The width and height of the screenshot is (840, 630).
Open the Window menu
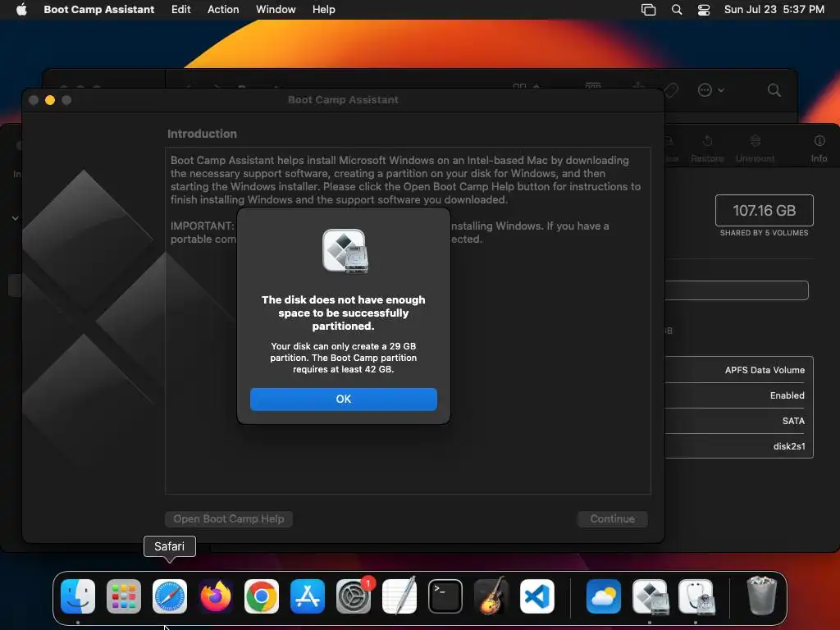tap(276, 10)
